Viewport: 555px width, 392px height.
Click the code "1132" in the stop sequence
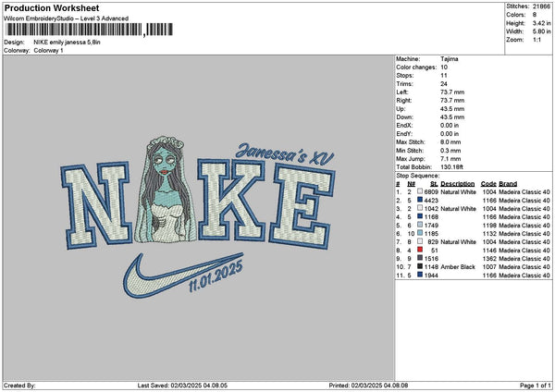point(489,234)
